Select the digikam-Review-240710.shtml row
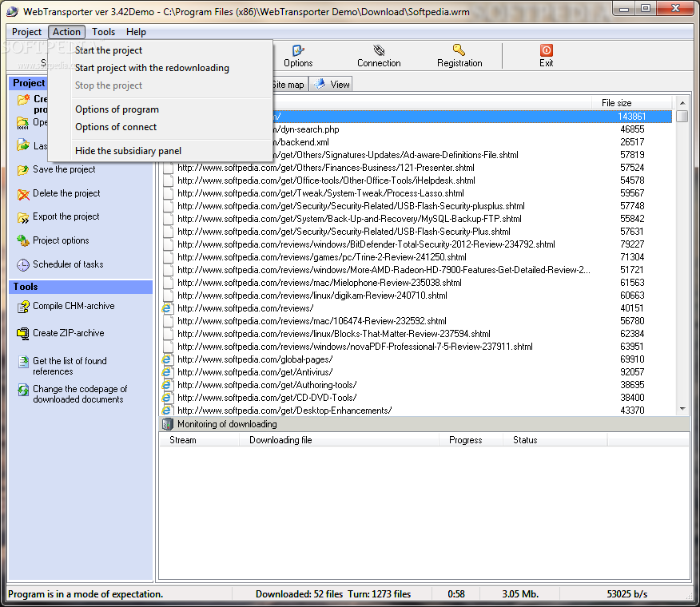 coord(416,296)
